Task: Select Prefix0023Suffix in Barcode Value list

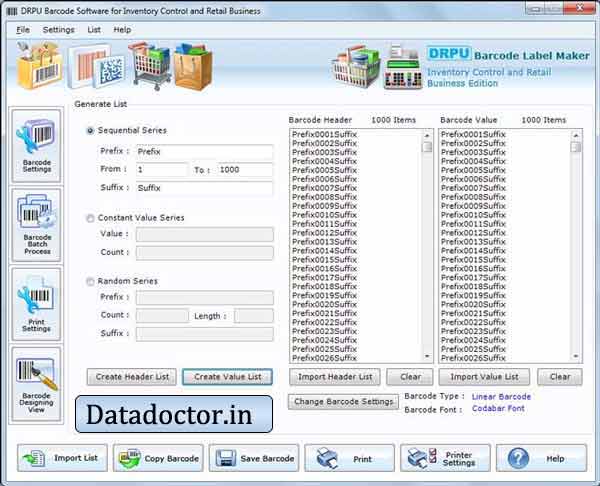Action: point(473,331)
